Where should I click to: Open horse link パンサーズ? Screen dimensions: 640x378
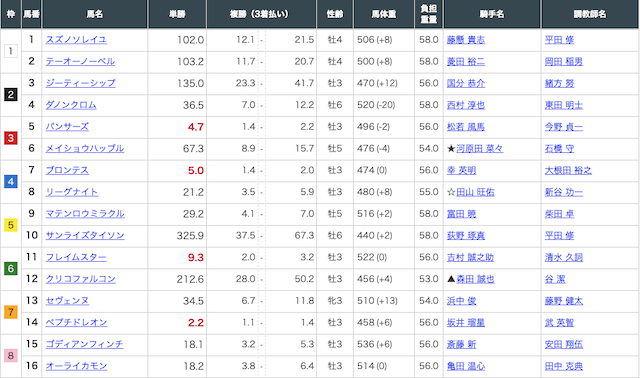67,127
